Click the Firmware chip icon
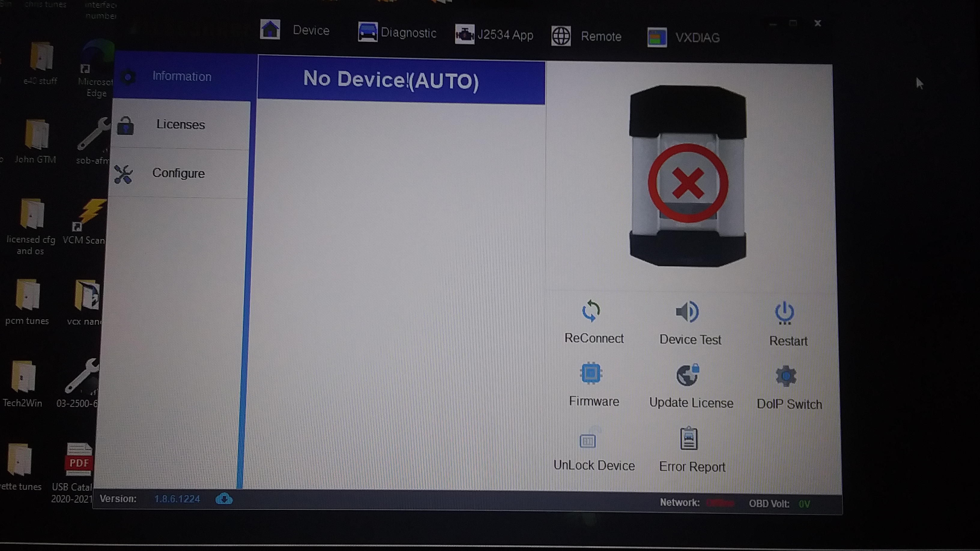 pyautogui.click(x=591, y=373)
